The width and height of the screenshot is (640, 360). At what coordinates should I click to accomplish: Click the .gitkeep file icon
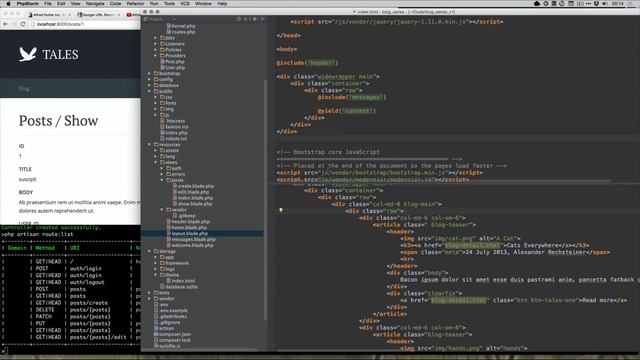click(175, 216)
